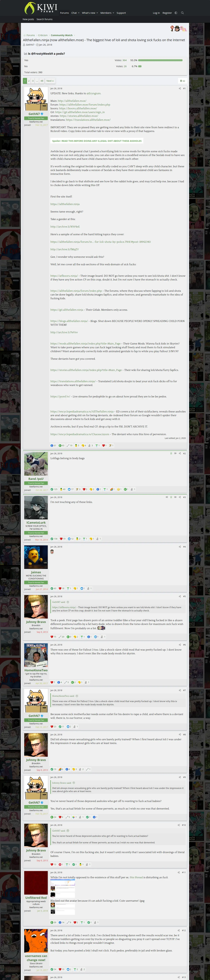This screenshot has width=210, height=980.
Task: View the 364 Yes votes link
Action: [124, 60]
